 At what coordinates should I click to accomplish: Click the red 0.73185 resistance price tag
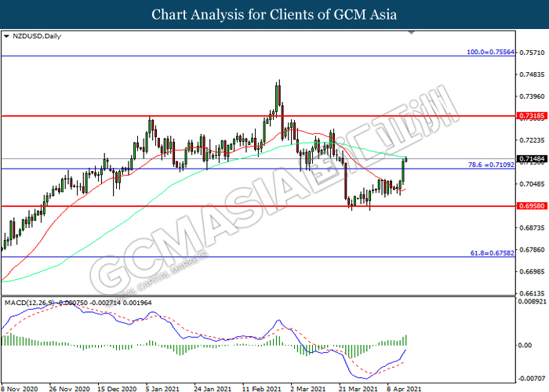pos(531,116)
